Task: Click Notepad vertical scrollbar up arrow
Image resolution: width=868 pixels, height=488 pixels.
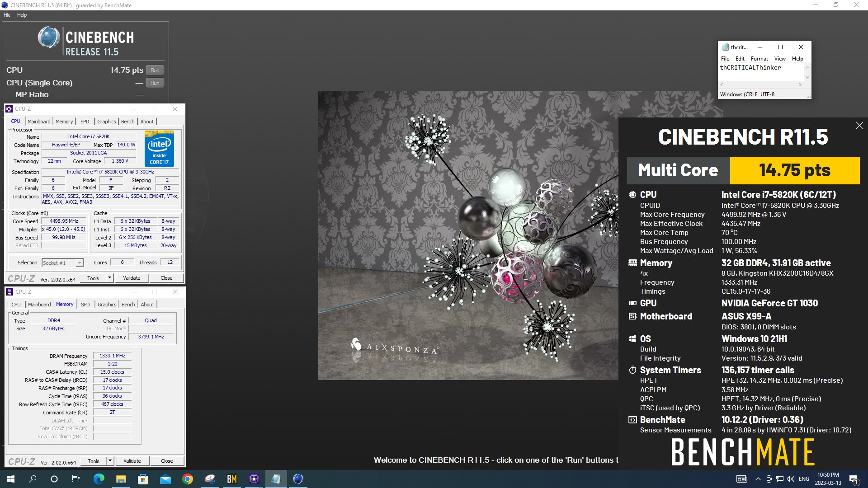Action: pos(807,67)
